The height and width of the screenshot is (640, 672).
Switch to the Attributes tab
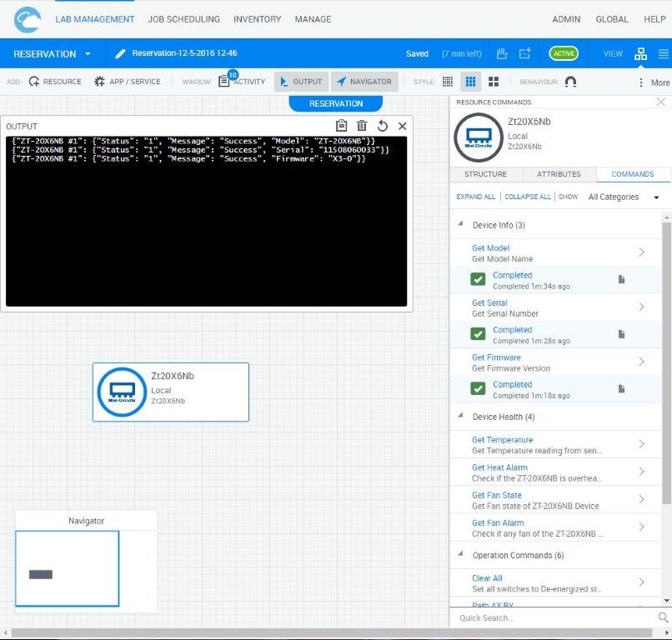tap(559, 174)
